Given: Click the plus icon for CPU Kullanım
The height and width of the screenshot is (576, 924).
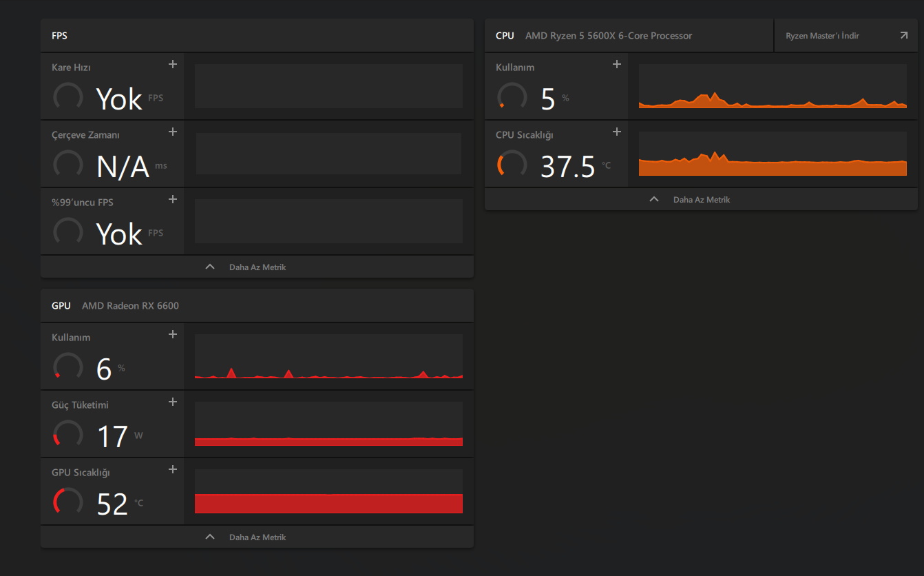Looking at the screenshot, I should click(x=617, y=64).
